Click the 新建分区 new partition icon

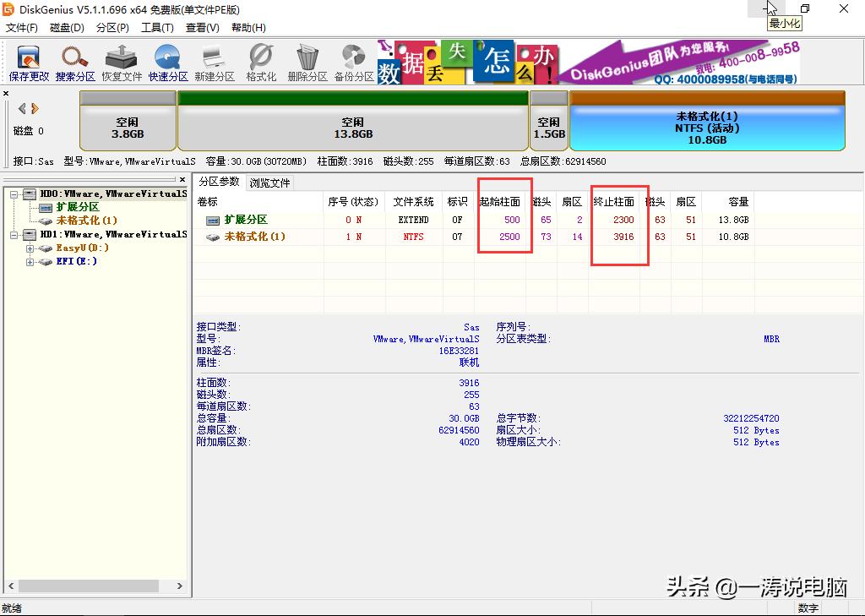213,62
